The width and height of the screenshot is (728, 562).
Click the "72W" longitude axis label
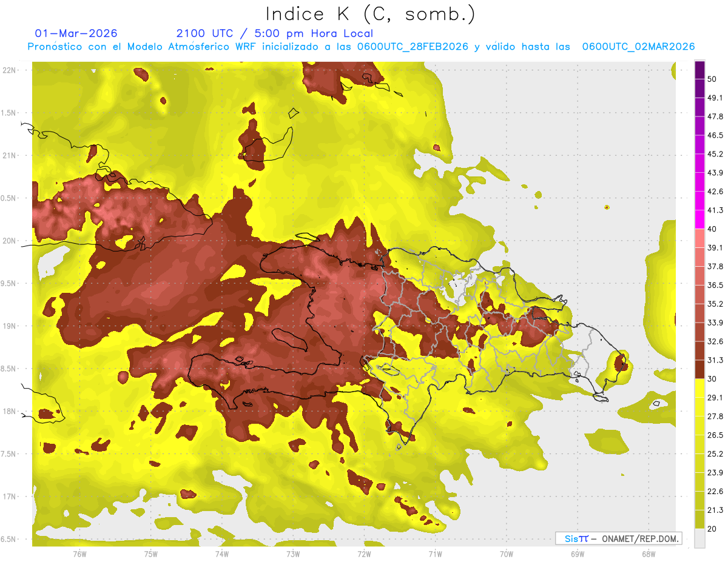coord(364,554)
